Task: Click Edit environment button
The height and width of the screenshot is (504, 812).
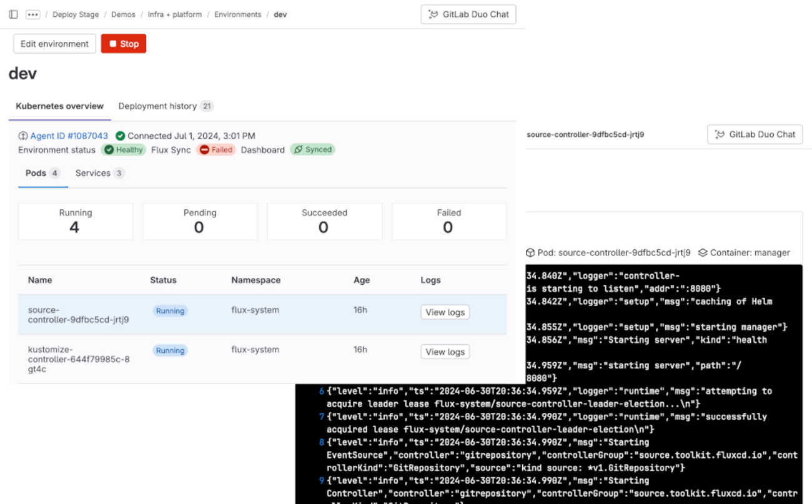Action: (x=54, y=44)
